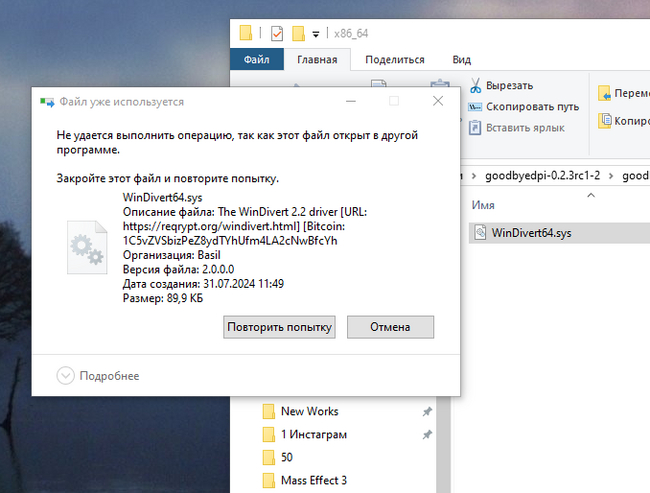This screenshot has height=493, width=650.
Task: Click the Вырезать scissors icon
Action: (x=475, y=85)
